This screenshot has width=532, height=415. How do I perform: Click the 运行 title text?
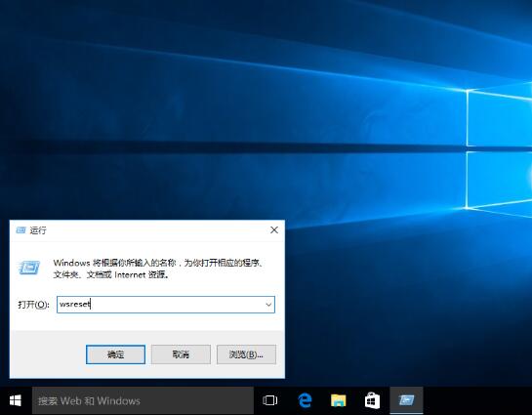pos(38,230)
